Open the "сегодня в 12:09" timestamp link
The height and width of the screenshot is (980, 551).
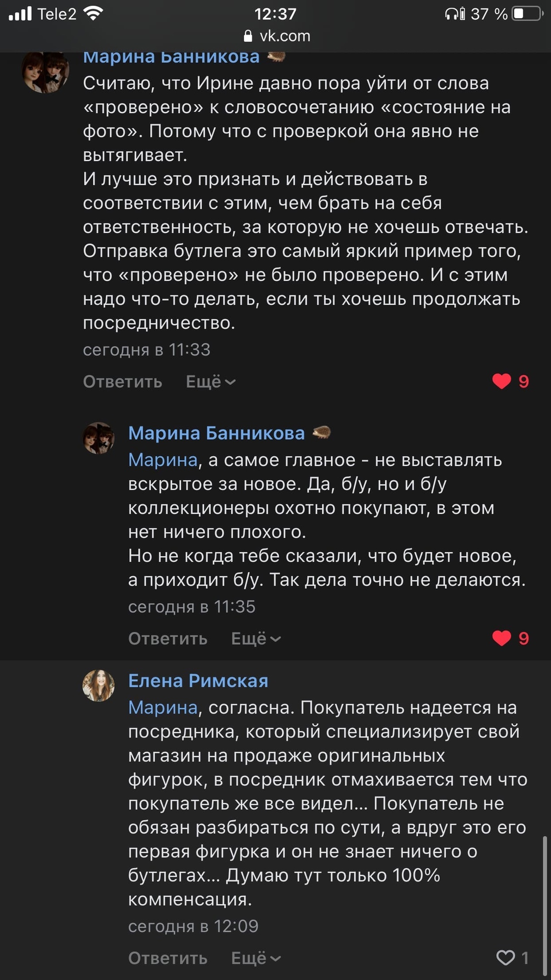click(193, 926)
